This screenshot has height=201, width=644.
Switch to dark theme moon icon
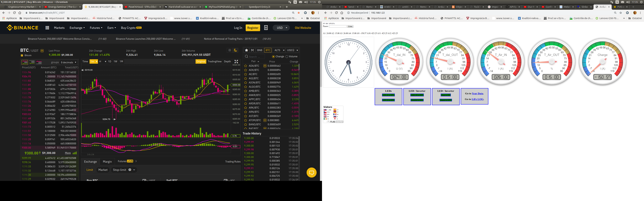click(235, 50)
